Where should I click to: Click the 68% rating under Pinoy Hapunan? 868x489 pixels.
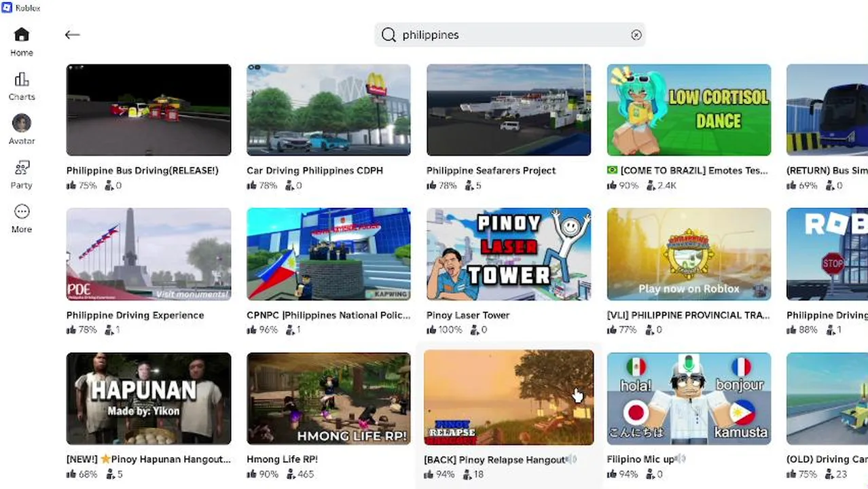[x=82, y=474]
